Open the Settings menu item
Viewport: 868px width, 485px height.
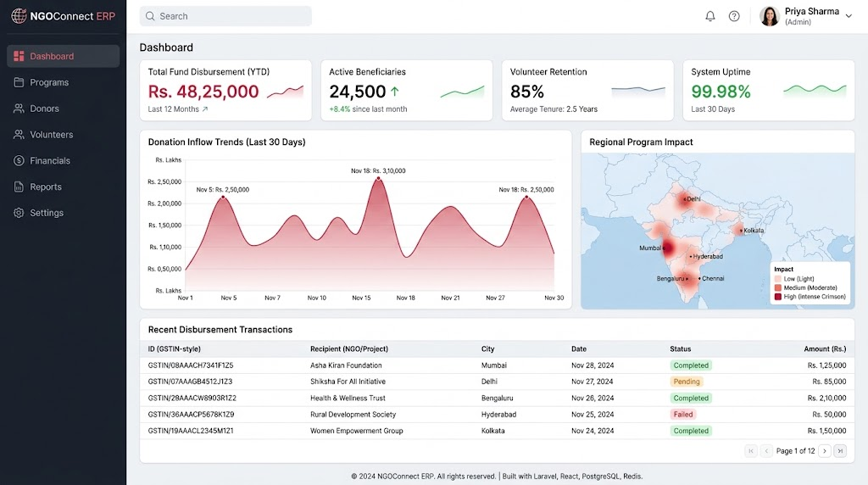click(63, 213)
